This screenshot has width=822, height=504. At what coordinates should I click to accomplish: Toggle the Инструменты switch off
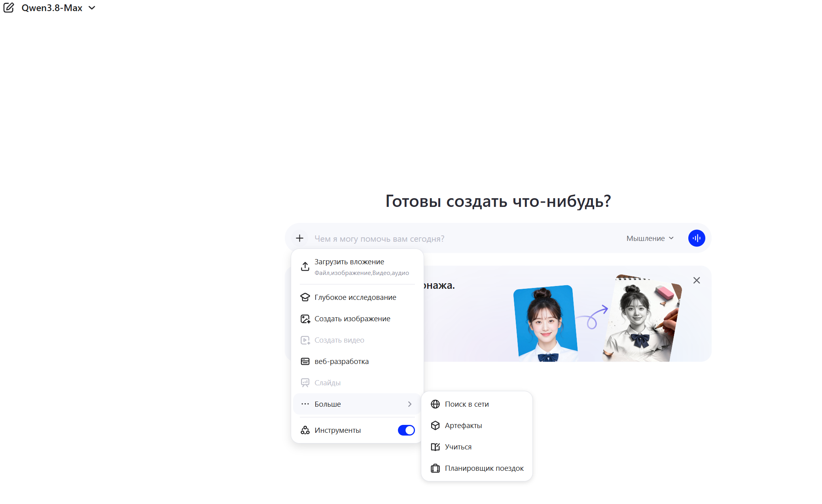click(406, 430)
